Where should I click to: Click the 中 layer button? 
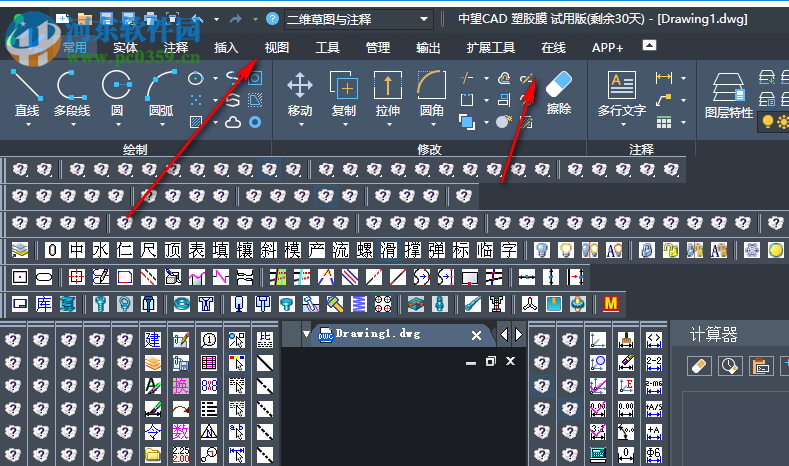click(76, 250)
